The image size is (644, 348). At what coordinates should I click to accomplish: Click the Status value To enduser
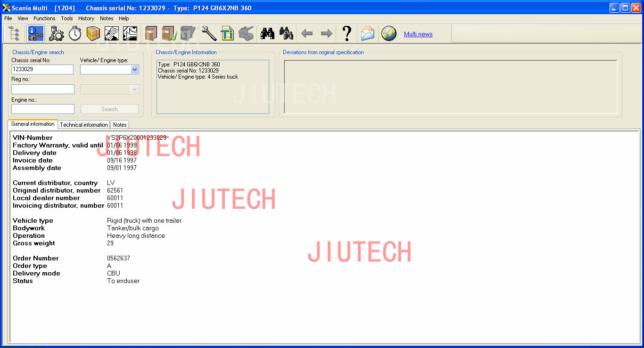124,281
